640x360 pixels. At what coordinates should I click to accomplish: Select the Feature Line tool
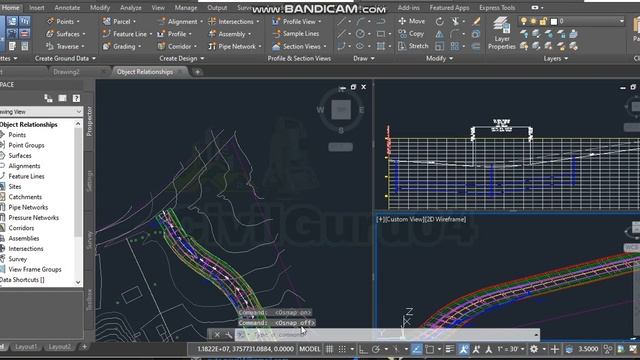click(127, 34)
